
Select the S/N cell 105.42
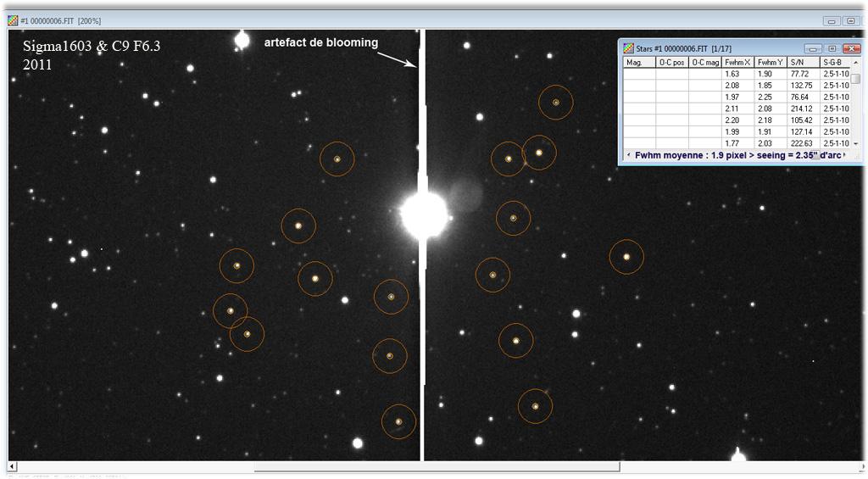point(804,120)
